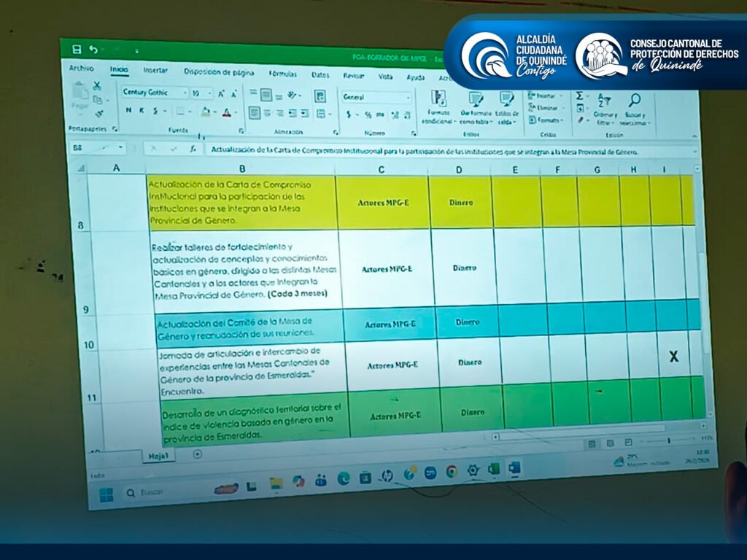Expand the Name Box dropdown for B8
The image size is (747, 560).
click(x=120, y=147)
